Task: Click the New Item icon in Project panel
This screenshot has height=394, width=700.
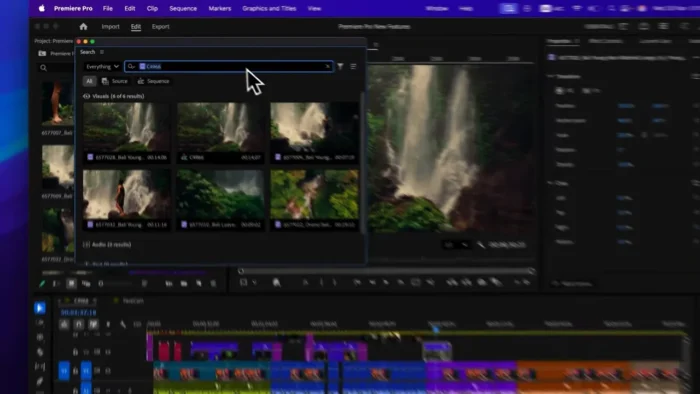Action: coord(199,283)
